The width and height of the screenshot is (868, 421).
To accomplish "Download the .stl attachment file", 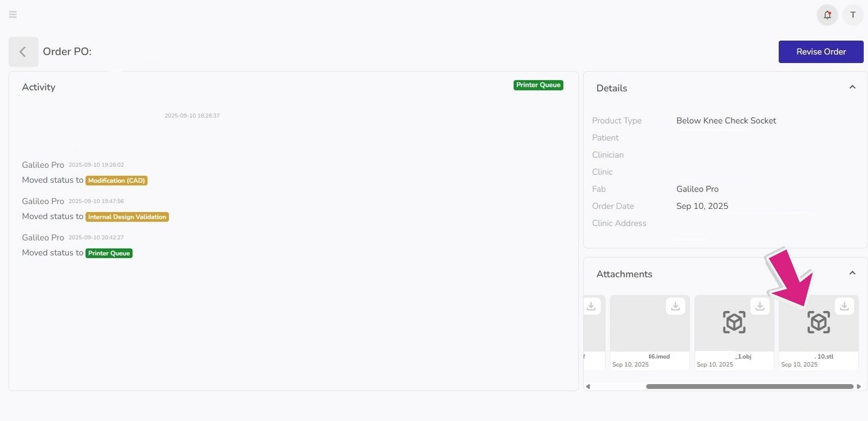I will click(x=844, y=307).
